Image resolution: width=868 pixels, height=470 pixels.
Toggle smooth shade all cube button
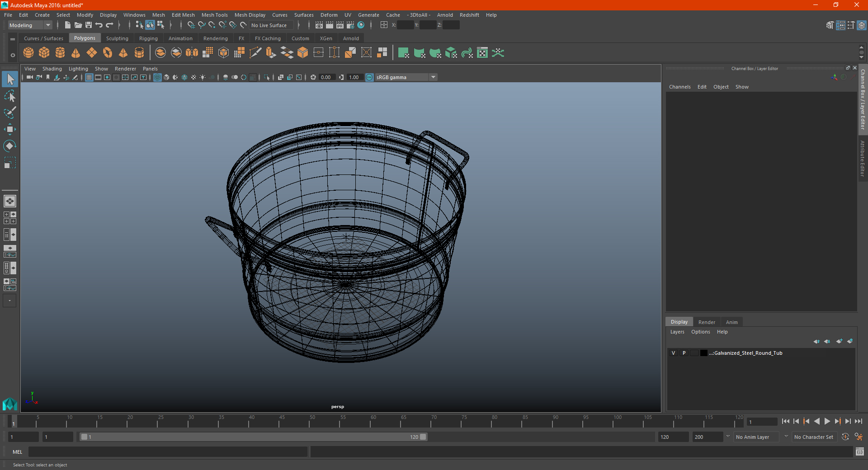166,77
